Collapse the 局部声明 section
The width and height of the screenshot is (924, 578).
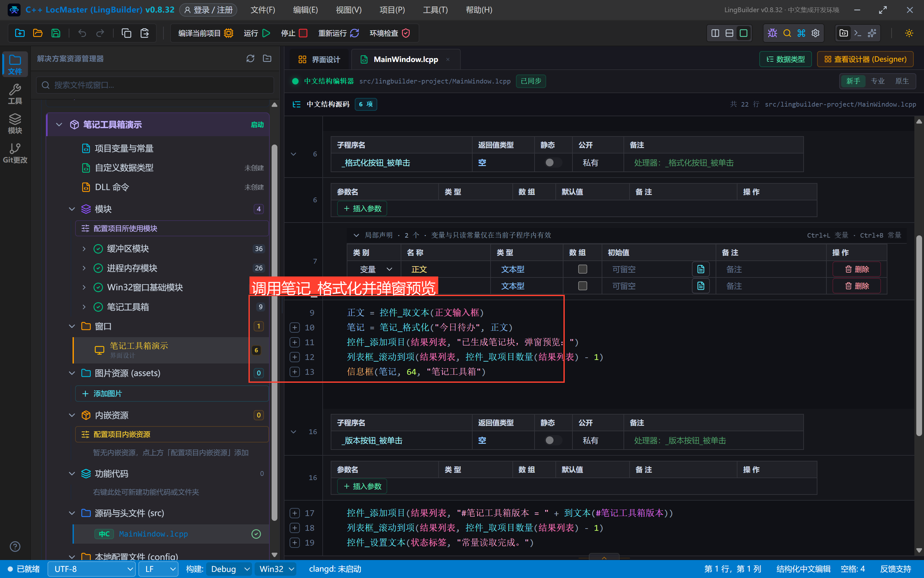[x=356, y=235]
